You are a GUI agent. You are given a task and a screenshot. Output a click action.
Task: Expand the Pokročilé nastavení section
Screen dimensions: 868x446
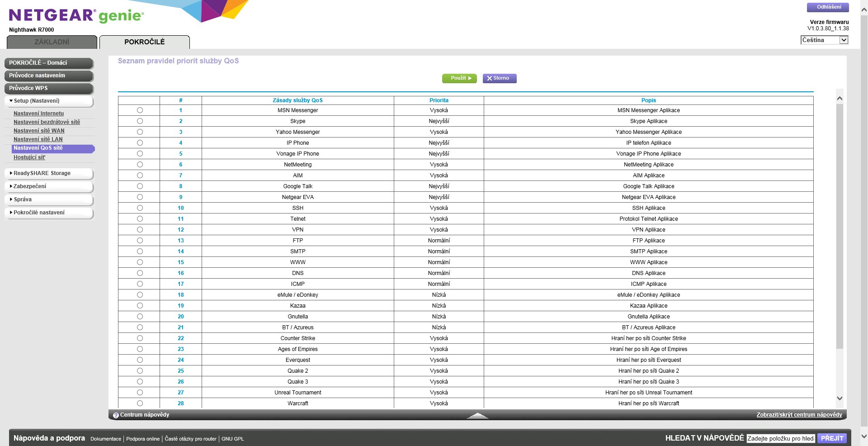(x=49, y=213)
